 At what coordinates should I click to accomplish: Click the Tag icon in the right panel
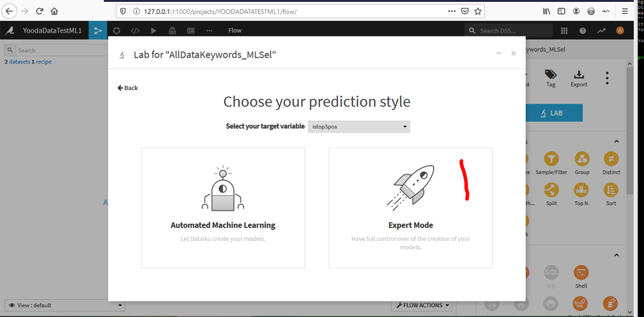tap(551, 78)
